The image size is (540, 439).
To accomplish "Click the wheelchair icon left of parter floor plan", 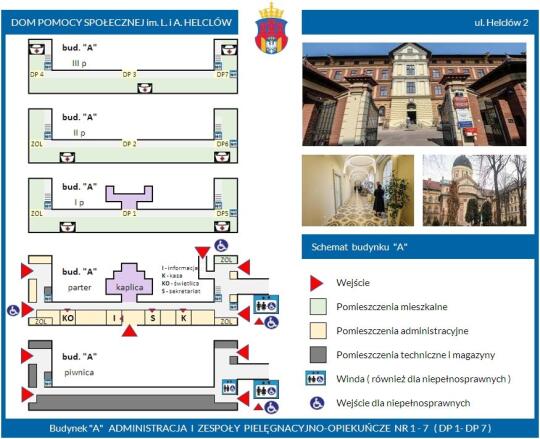I will (13, 310).
